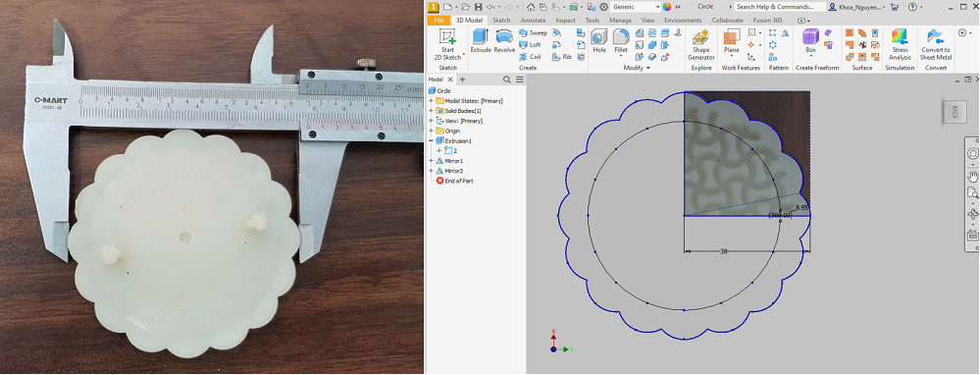Open the View ribbon tab
The height and width of the screenshot is (375, 980).
pyautogui.click(x=648, y=20)
